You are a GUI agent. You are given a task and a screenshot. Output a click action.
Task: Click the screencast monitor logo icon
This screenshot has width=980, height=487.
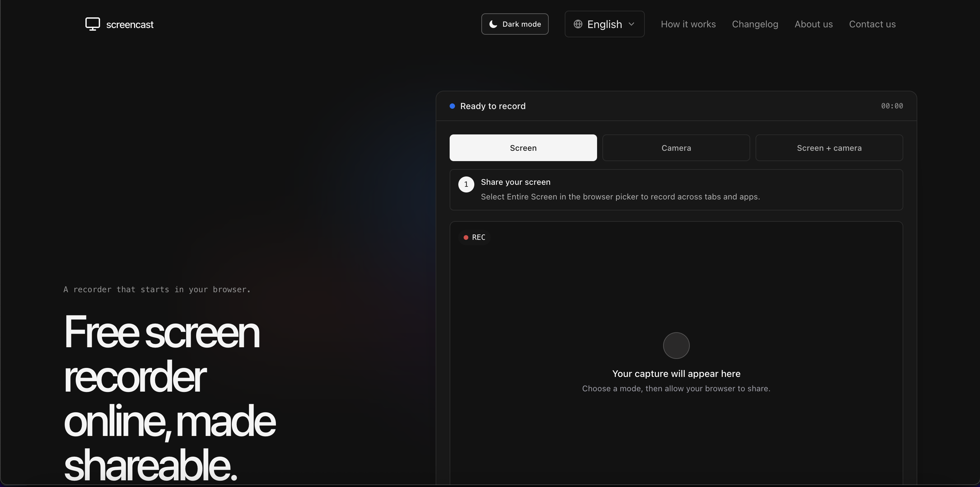pyautogui.click(x=92, y=24)
